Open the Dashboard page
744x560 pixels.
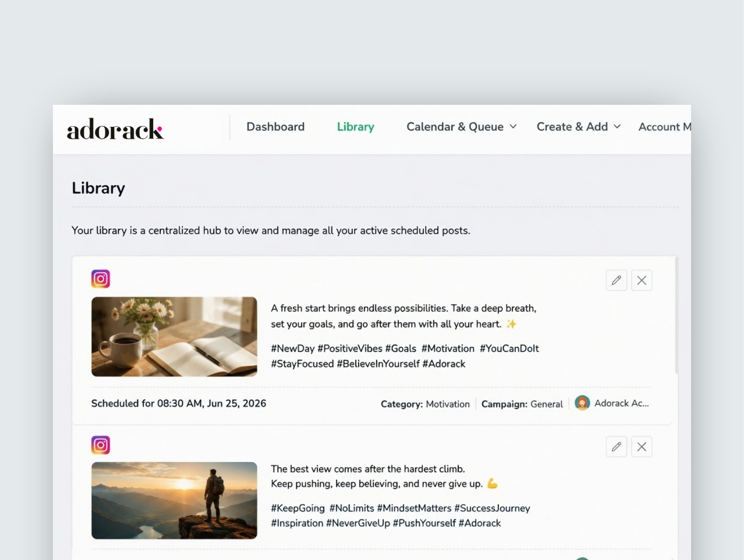(x=275, y=127)
